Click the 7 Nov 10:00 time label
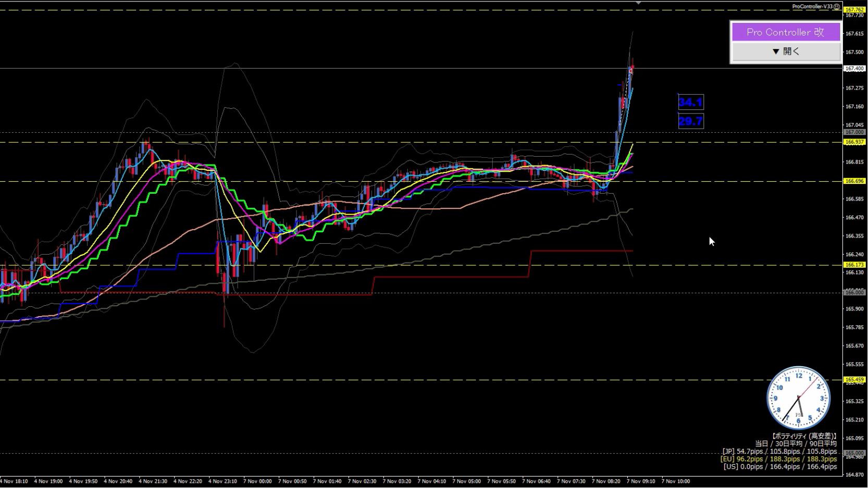Screen dimensions: 868x488 (676, 481)
